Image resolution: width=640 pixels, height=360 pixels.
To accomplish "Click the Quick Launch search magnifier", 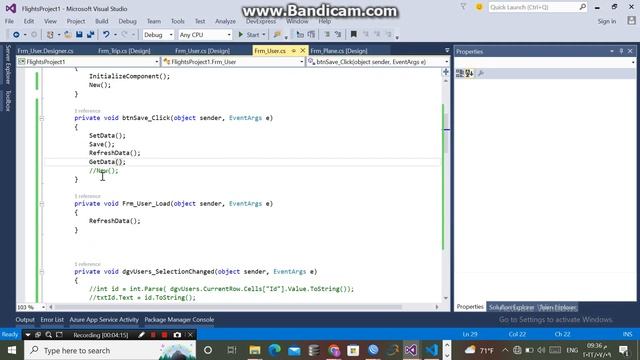I will (582, 7).
